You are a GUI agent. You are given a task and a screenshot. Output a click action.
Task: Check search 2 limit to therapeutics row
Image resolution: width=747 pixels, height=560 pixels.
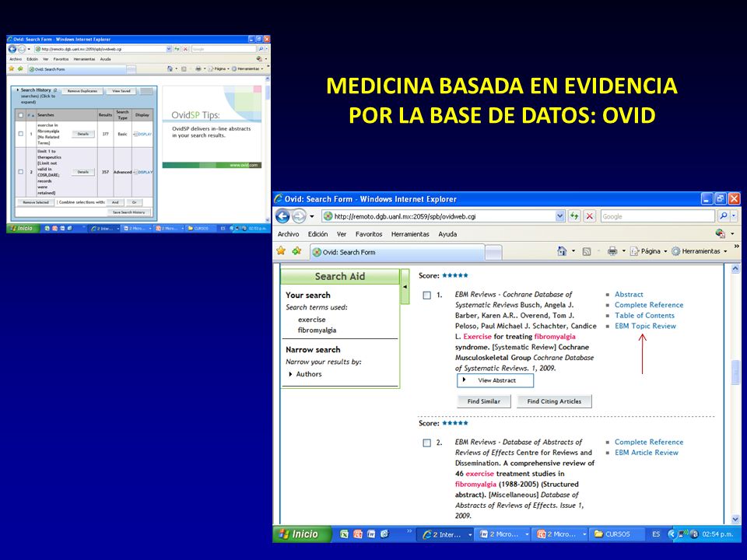[20, 172]
